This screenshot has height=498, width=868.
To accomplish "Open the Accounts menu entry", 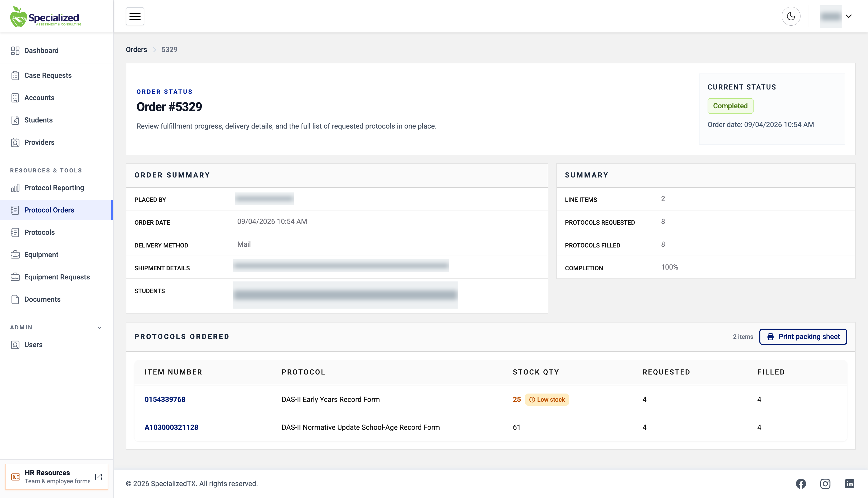I will click(57, 98).
